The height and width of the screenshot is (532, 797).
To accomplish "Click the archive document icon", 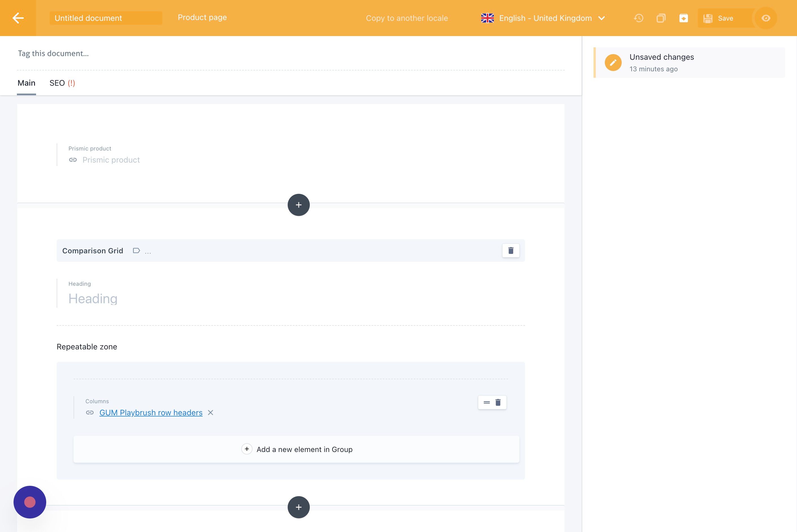I will coord(683,18).
